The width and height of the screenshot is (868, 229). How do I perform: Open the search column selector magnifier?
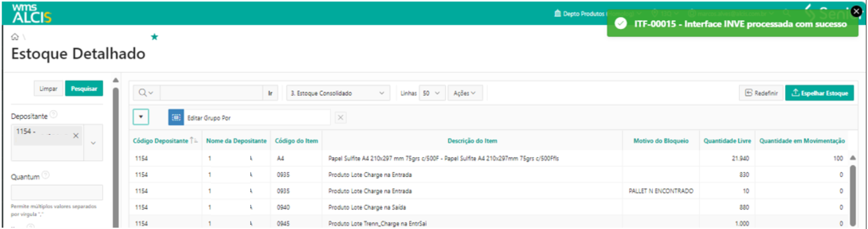coord(146,93)
